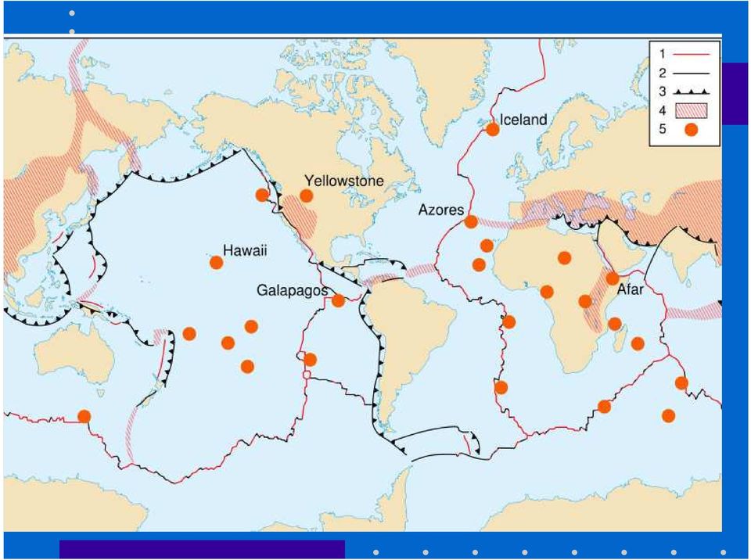The height and width of the screenshot is (560, 751).
Task: Click the Galapagos label
Action: coord(292,290)
